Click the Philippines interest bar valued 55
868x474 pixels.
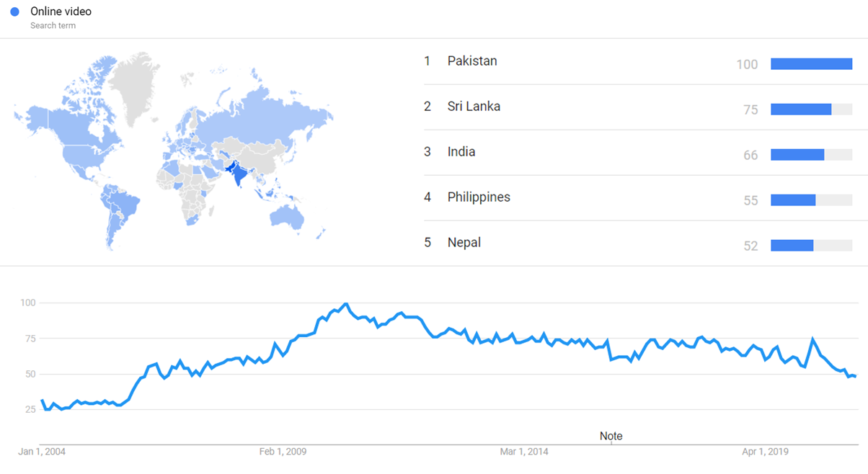[x=792, y=200]
